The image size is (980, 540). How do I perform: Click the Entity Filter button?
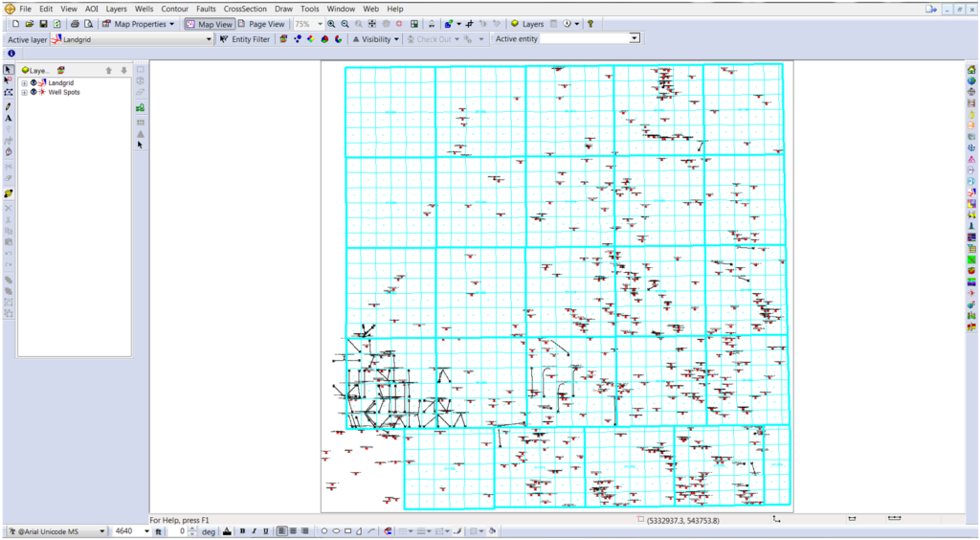[245, 39]
